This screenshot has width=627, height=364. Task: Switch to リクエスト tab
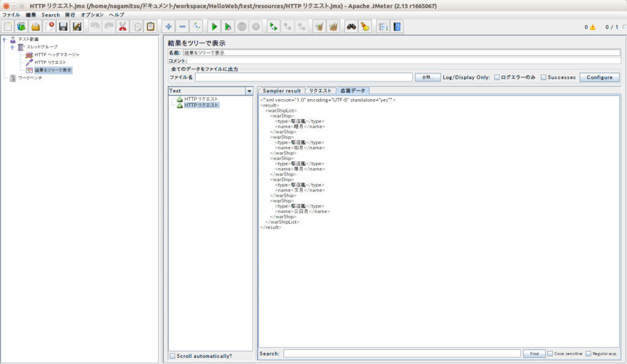tap(320, 91)
